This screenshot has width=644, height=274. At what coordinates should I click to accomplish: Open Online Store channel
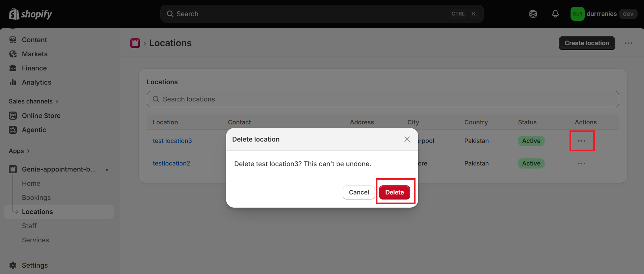[x=41, y=116]
